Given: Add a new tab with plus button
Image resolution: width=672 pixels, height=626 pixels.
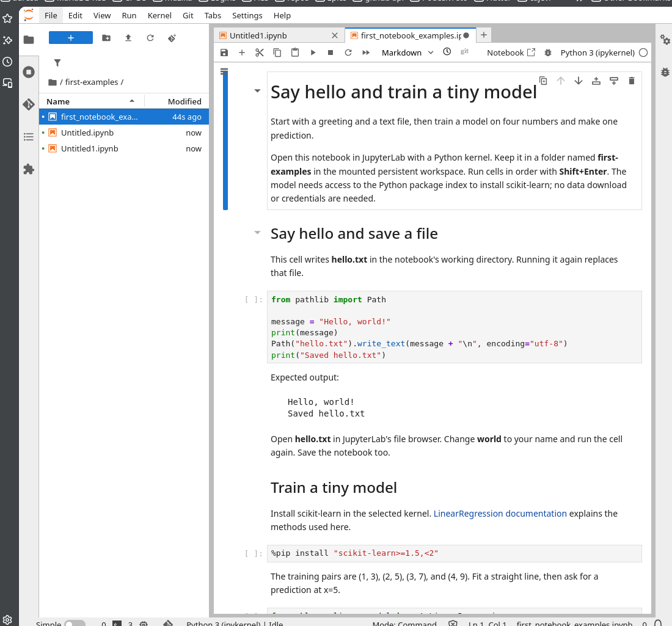Looking at the screenshot, I should click(483, 35).
